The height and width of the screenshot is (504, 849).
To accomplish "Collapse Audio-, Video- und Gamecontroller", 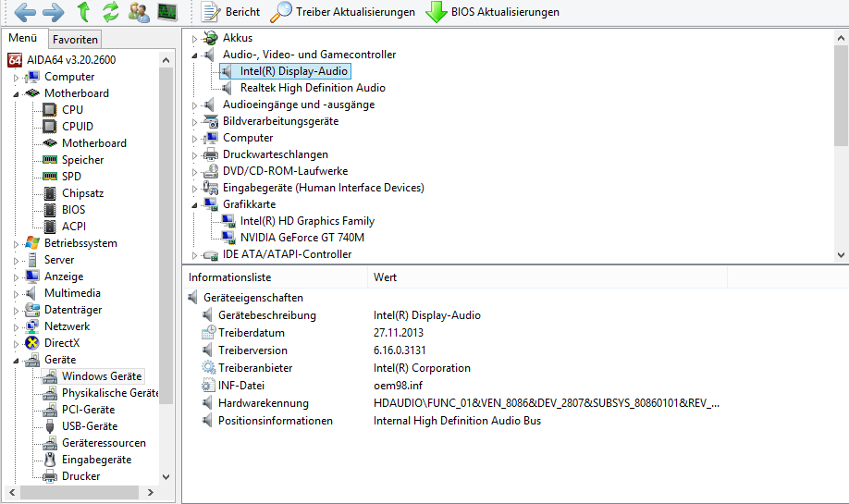I will coord(194,55).
